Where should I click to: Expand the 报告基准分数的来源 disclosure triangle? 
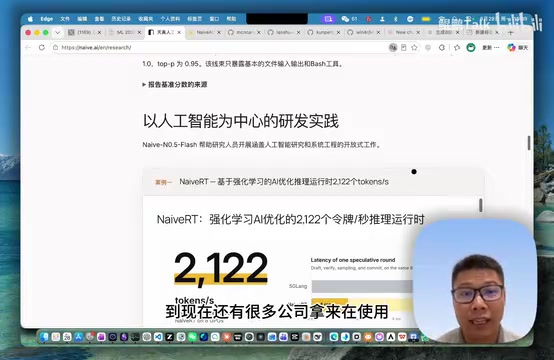(x=144, y=84)
